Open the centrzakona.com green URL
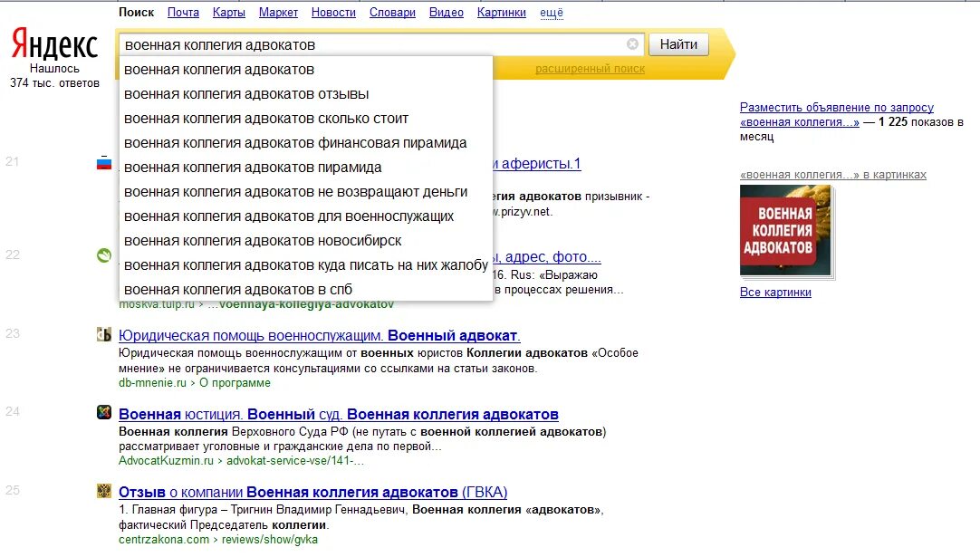The width and height of the screenshot is (980, 557). 164,540
